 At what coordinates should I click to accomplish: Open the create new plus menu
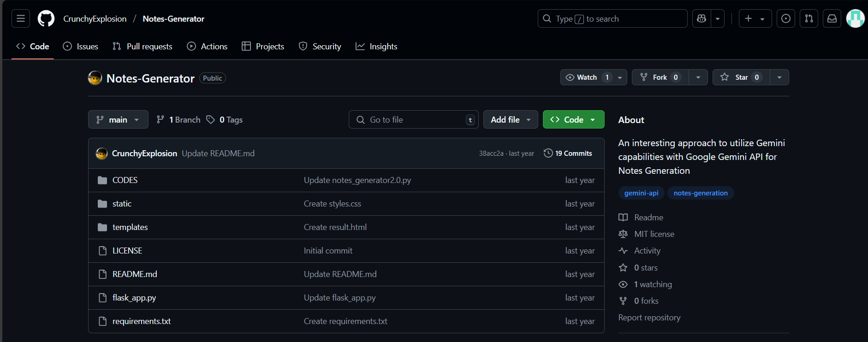[x=755, y=18]
